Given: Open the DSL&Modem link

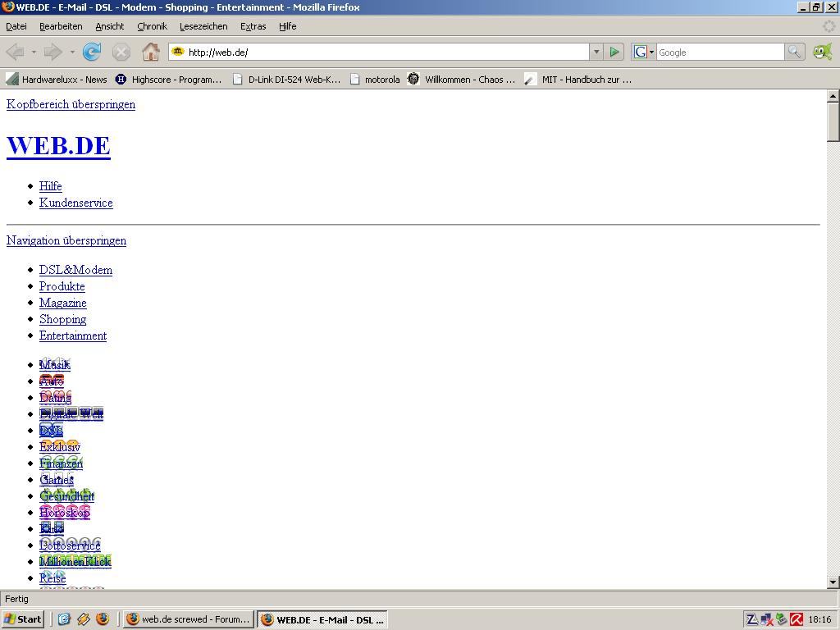Looking at the screenshot, I should click(x=75, y=270).
